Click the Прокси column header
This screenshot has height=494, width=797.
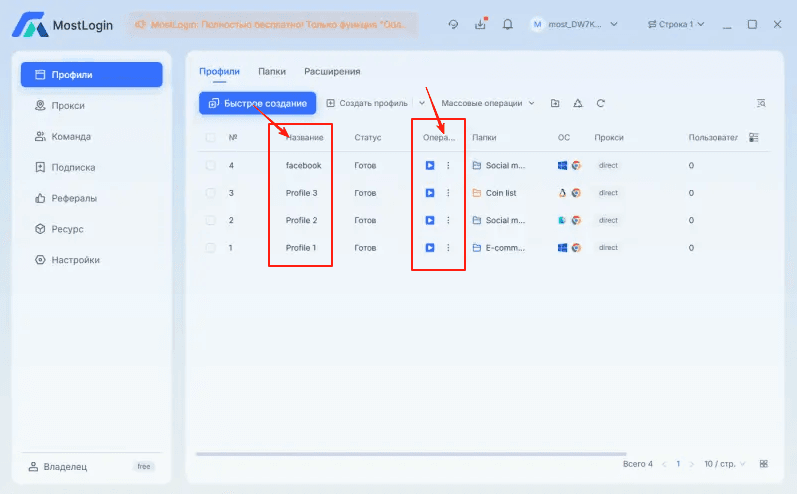[609, 137]
